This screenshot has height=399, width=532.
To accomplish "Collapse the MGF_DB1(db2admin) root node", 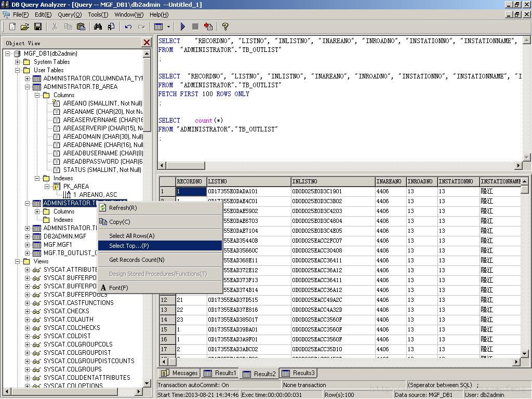I will tap(7, 54).
